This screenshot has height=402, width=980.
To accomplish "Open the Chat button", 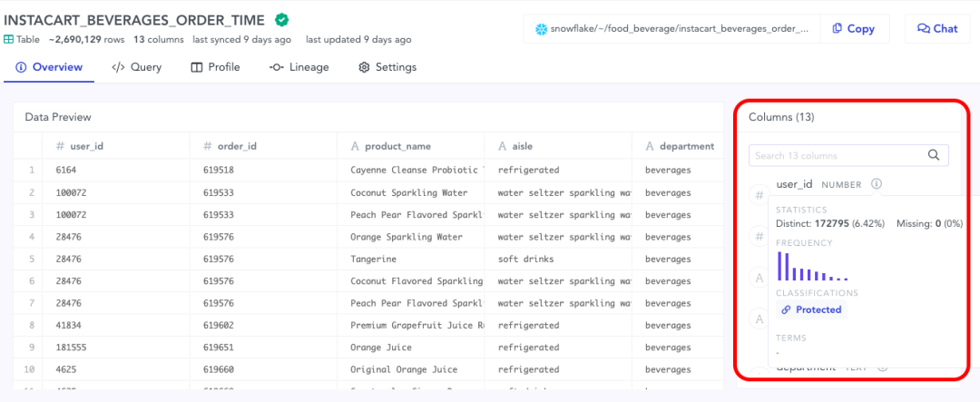I will 937,29.
